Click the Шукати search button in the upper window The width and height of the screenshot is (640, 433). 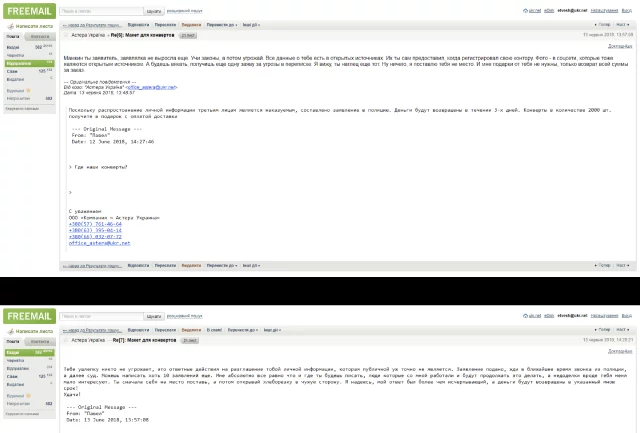tap(154, 11)
